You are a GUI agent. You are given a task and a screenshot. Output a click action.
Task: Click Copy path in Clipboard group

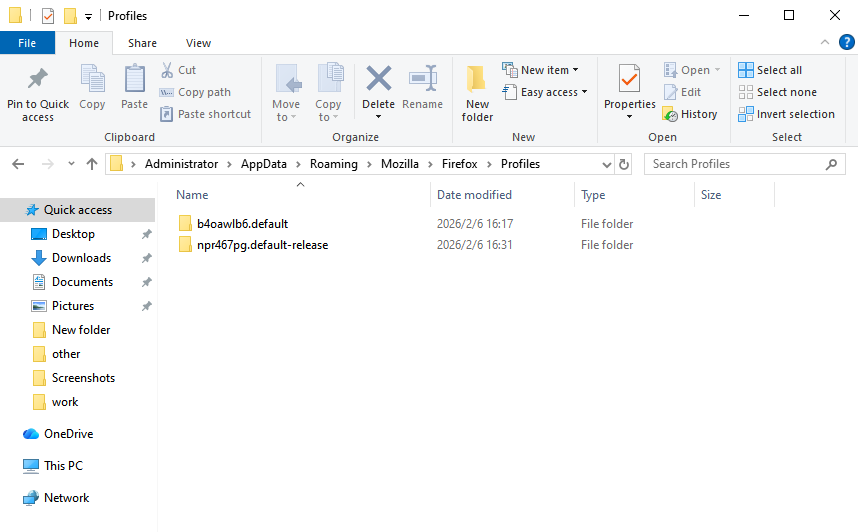coord(195,92)
